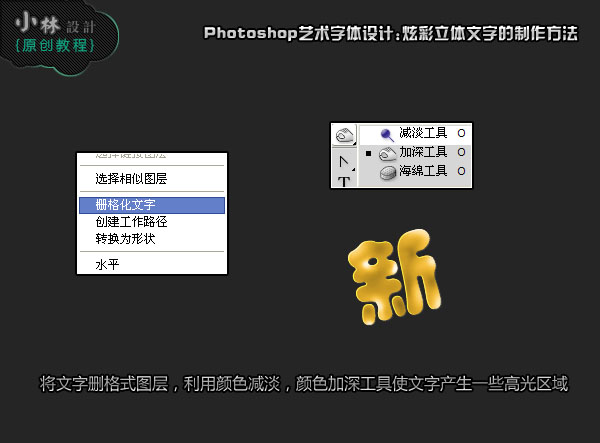Choose 转换为形状 from the context menu

(x=125, y=239)
